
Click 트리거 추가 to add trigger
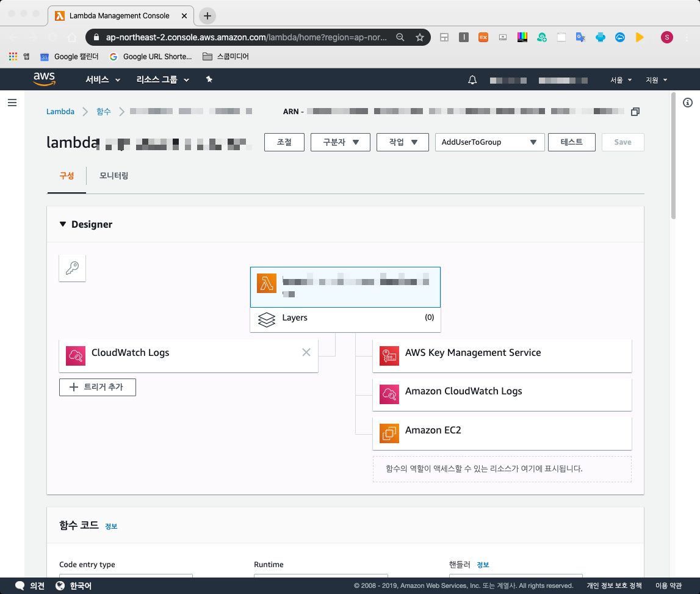[x=97, y=387]
